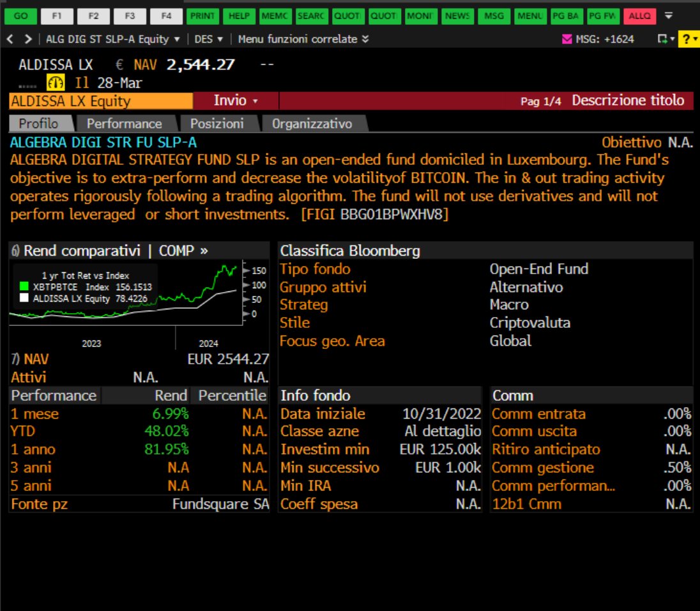Click white ALDISSA LX Equity legend swatch
Image resolution: width=700 pixels, height=611 pixels.
(24, 298)
